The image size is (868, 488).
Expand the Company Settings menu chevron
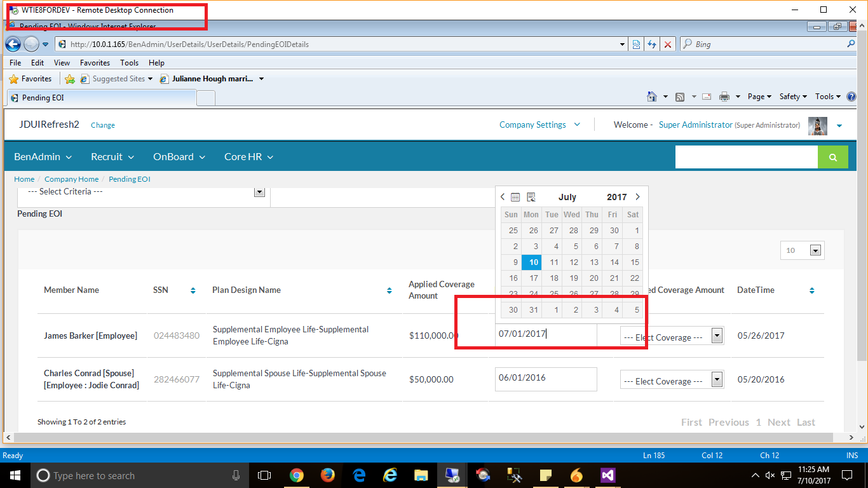pyautogui.click(x=577, y=125)
